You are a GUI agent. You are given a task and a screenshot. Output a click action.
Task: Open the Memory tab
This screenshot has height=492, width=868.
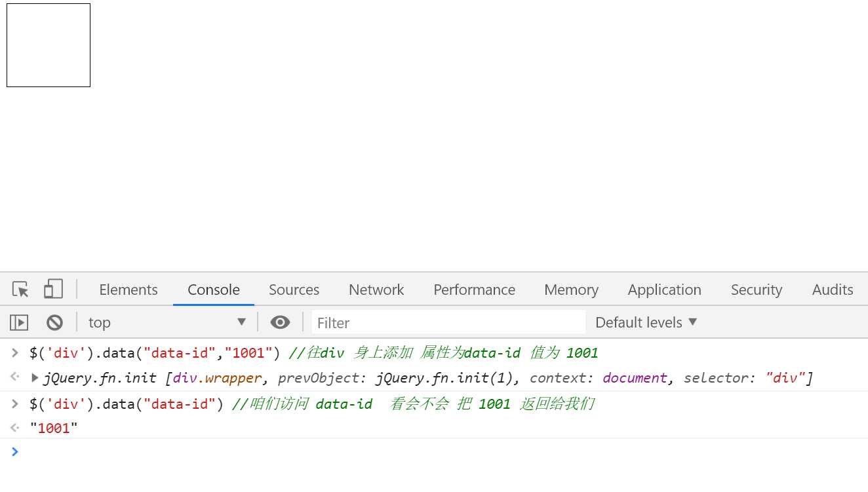coord(571,290)
